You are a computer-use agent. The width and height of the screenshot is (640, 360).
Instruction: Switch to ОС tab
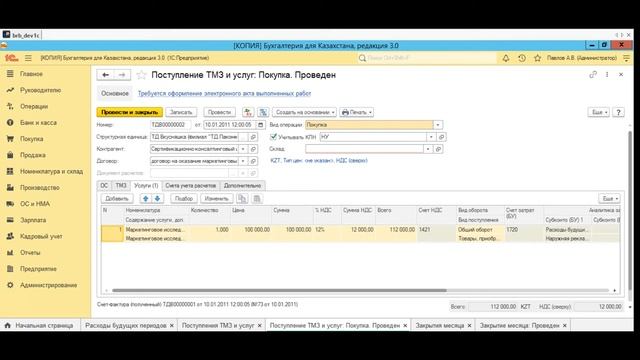[x=104, y=186]
